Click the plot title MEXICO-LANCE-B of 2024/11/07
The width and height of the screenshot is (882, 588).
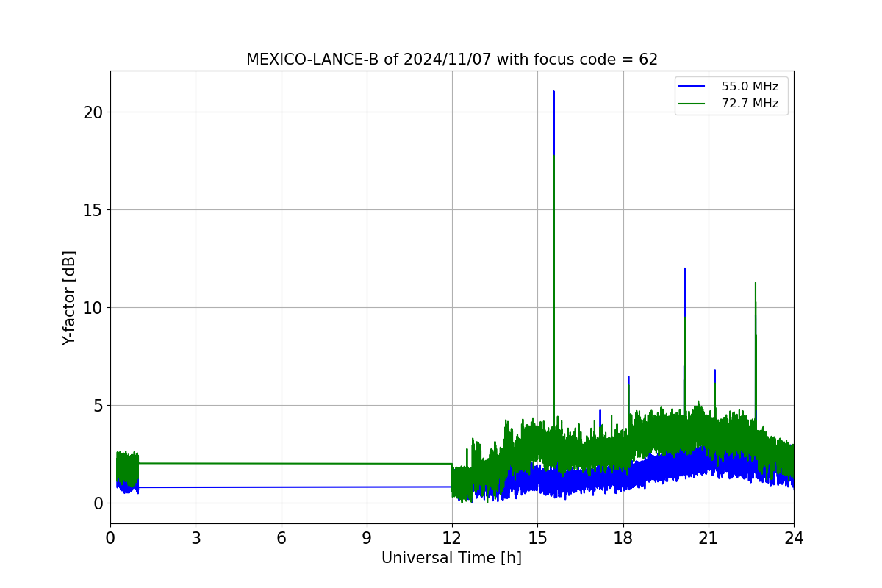452,60
